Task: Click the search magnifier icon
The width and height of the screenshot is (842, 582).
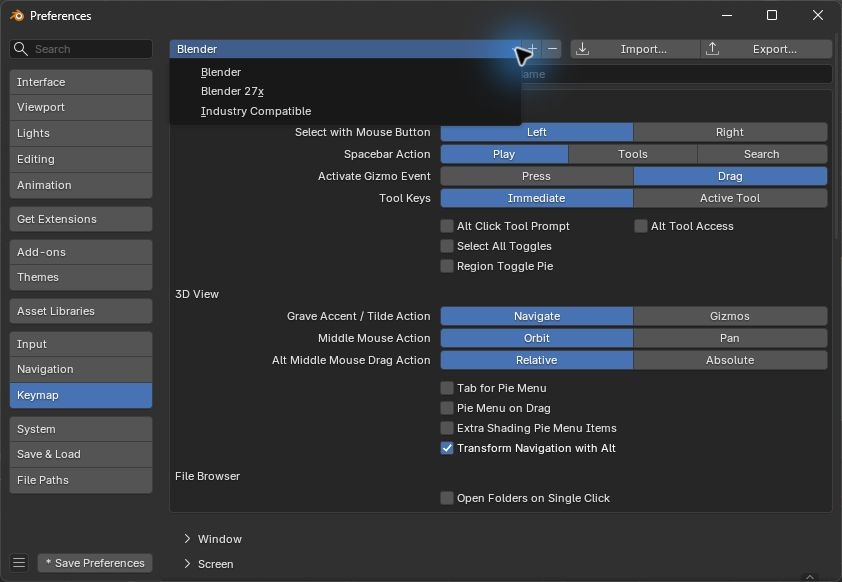Action: [x=20, y=49]
